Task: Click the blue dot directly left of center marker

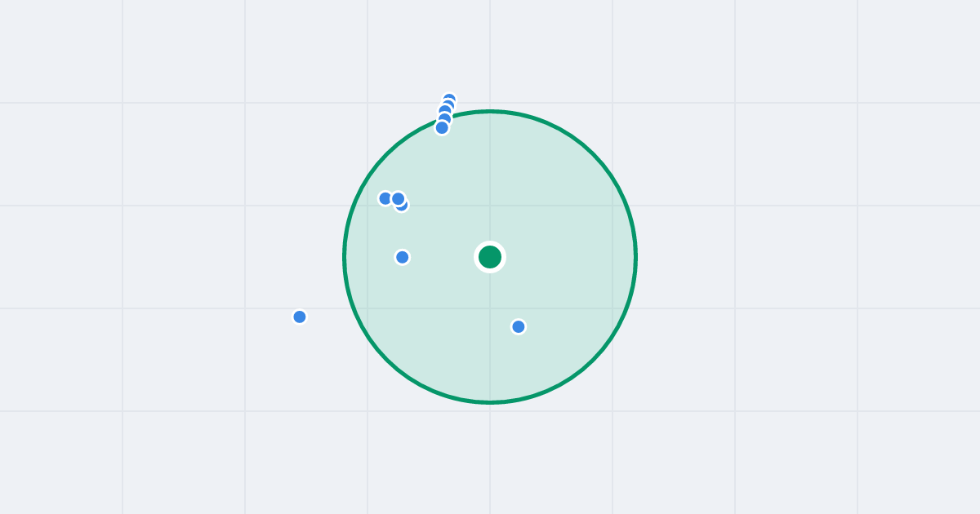Action: click(403, 257)
